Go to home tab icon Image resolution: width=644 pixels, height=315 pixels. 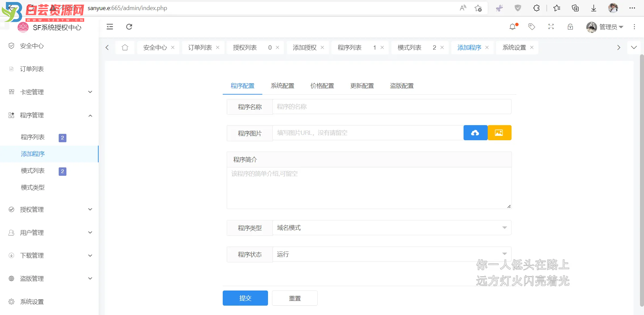(x=125, y=48)
